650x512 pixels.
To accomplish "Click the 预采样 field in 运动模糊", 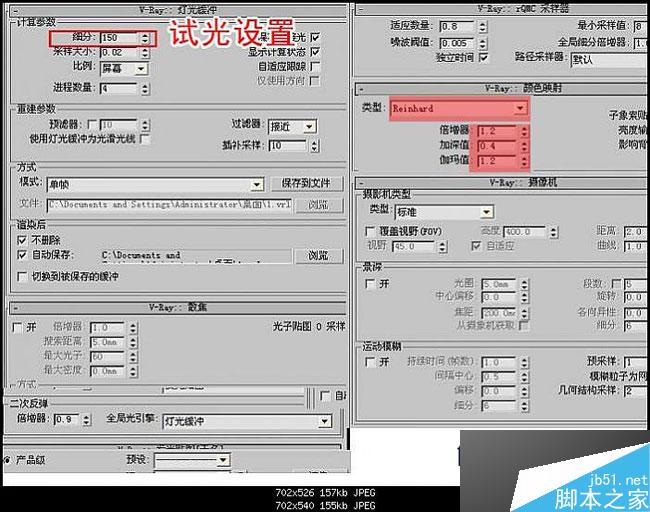I will pos(637,362).
